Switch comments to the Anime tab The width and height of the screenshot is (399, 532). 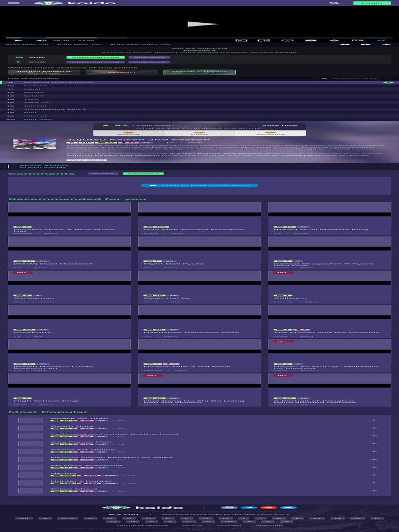coord(103,174)
